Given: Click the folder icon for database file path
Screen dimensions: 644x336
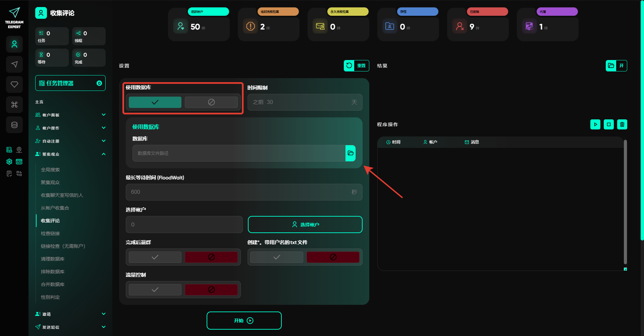Looking at the screenshot, I should (x=351, y=153).
